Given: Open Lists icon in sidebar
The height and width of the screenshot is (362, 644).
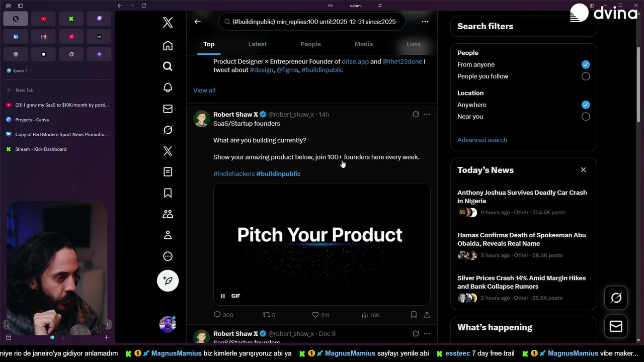Looking at the screenshot, I should (x=168, y=172).
